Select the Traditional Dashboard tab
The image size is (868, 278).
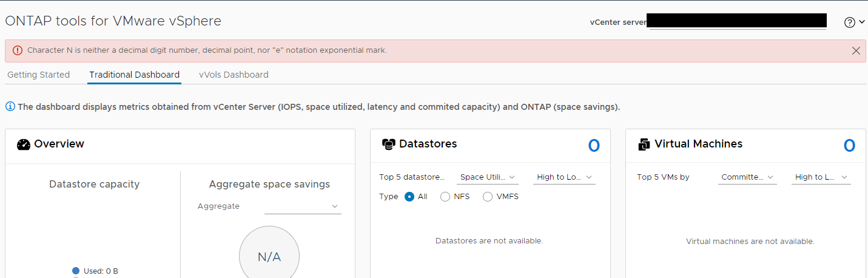point(134,75)
